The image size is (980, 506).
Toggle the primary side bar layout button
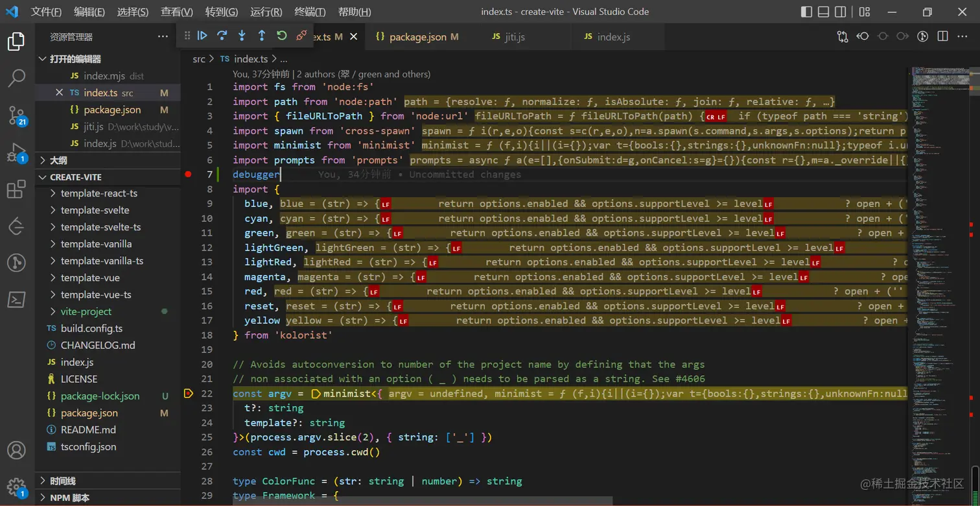tap(806, 12)
